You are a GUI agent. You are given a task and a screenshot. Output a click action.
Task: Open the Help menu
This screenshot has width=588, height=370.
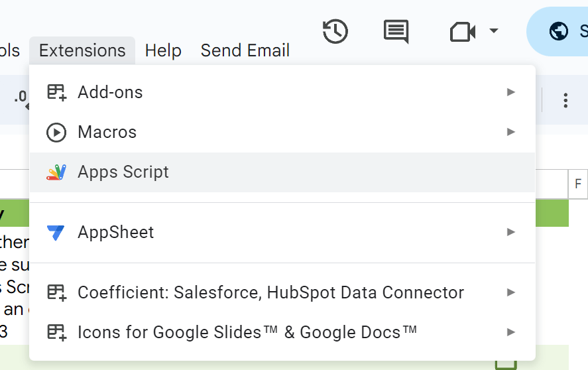pyautogui.click(x=163, y=50)
